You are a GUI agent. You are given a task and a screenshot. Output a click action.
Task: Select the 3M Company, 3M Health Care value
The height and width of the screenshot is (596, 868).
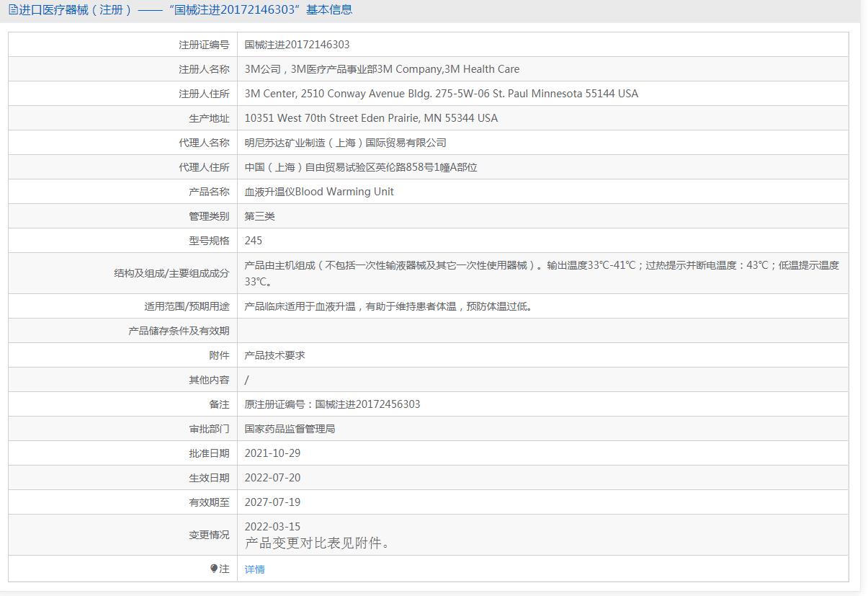[x=382, y=69]
